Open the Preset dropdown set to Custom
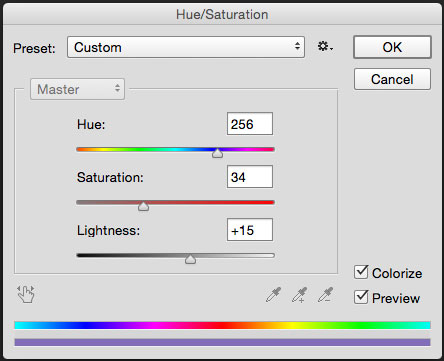This screenshot has width=444, height=361. pos(186,47)
